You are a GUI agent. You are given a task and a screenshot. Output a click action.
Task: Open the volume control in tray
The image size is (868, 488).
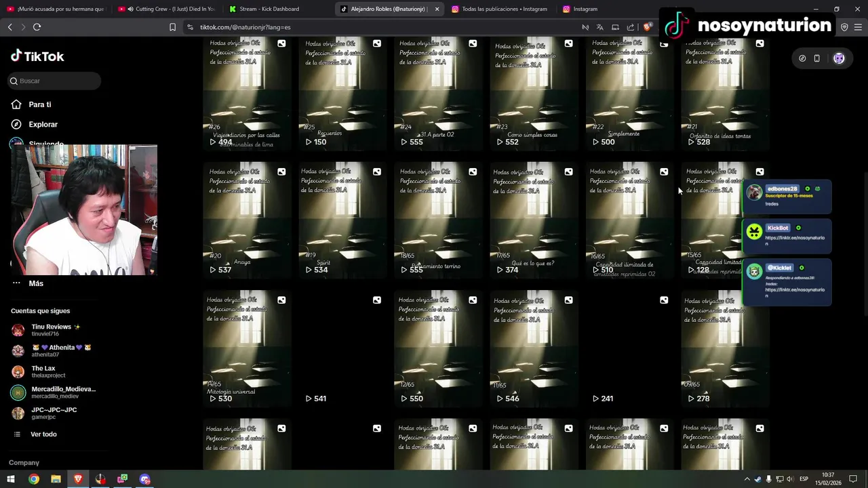click(x=789, y=479)
